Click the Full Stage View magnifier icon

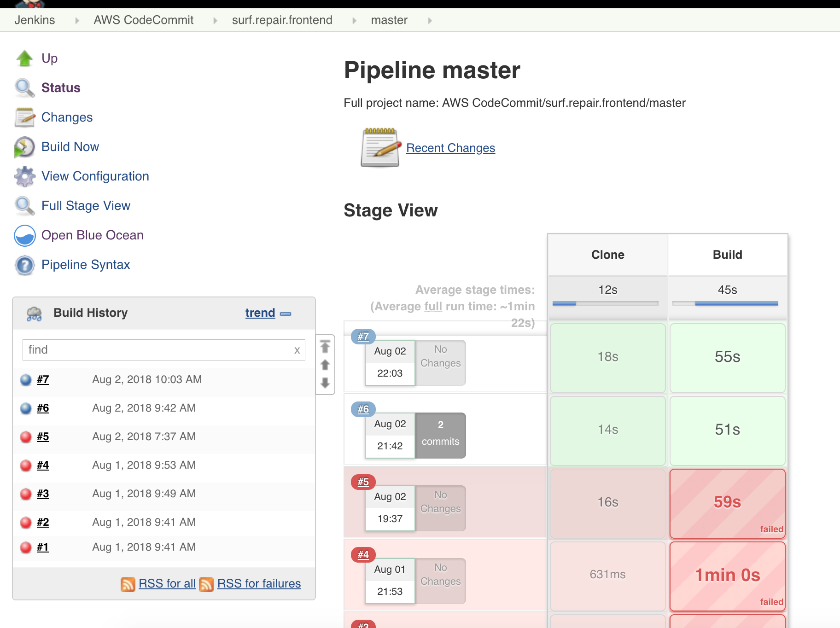(24, 206)
